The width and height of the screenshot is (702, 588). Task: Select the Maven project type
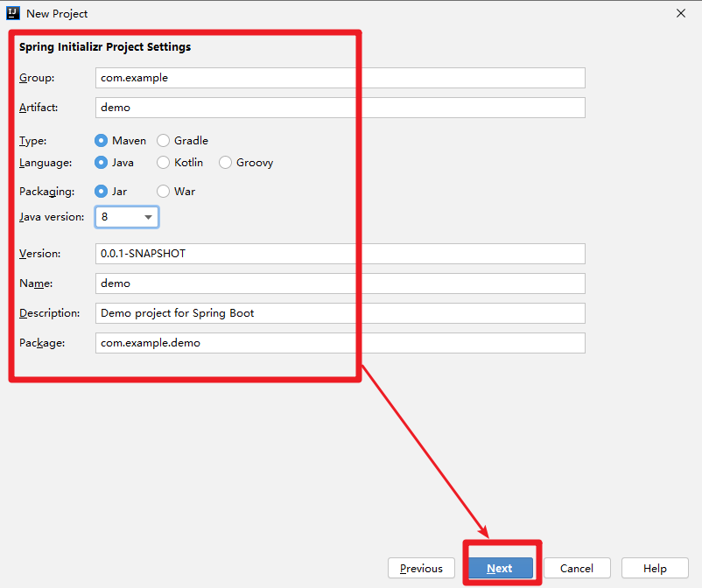[120, 141]
